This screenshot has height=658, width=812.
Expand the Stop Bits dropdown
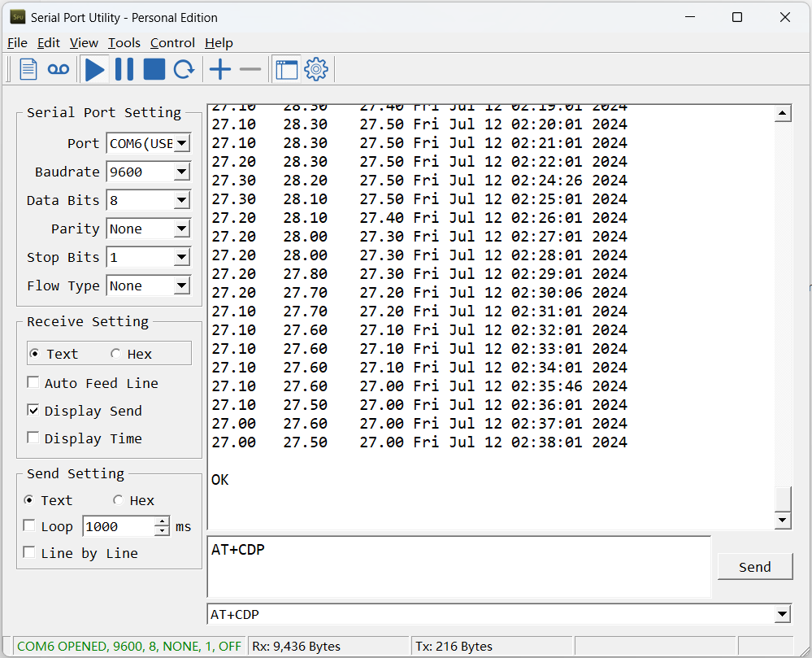tap(182, 258)
